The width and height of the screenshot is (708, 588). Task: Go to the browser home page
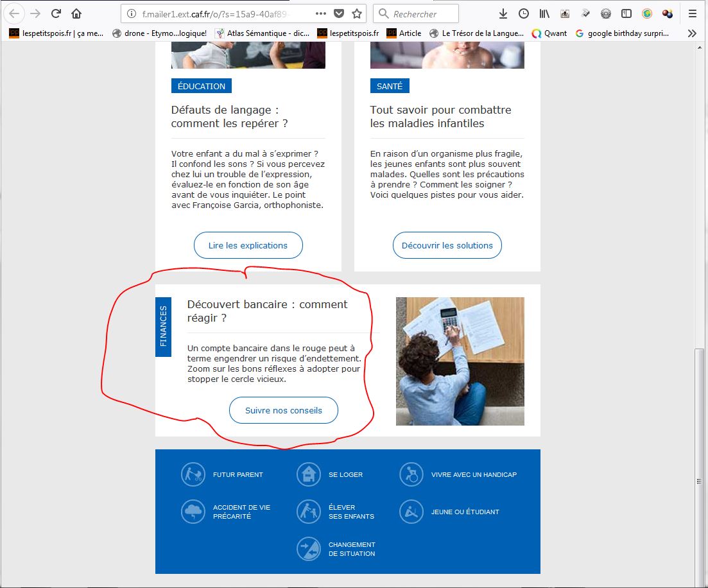(x=76, y=13)
